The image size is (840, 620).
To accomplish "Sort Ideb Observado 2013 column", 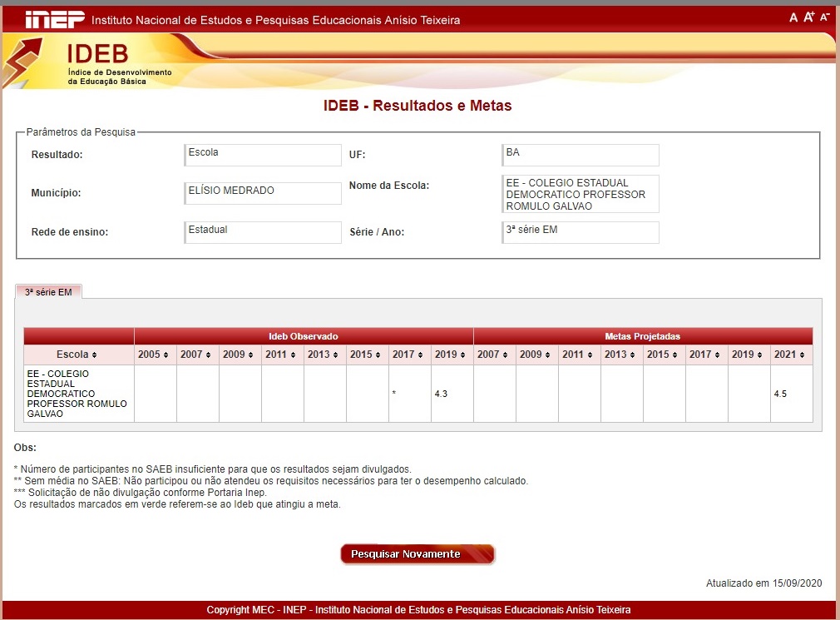I will [x=324, y=355].
